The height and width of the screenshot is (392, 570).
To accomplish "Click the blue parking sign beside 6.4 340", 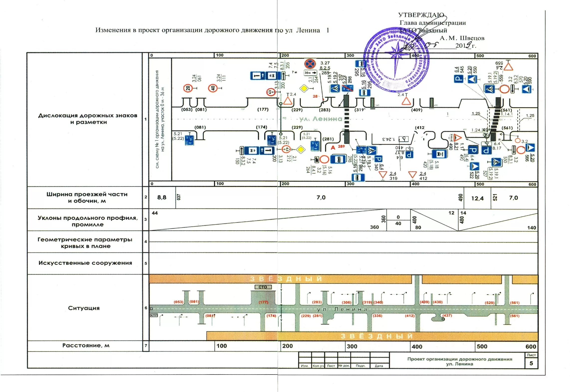I will pos(379,159).
